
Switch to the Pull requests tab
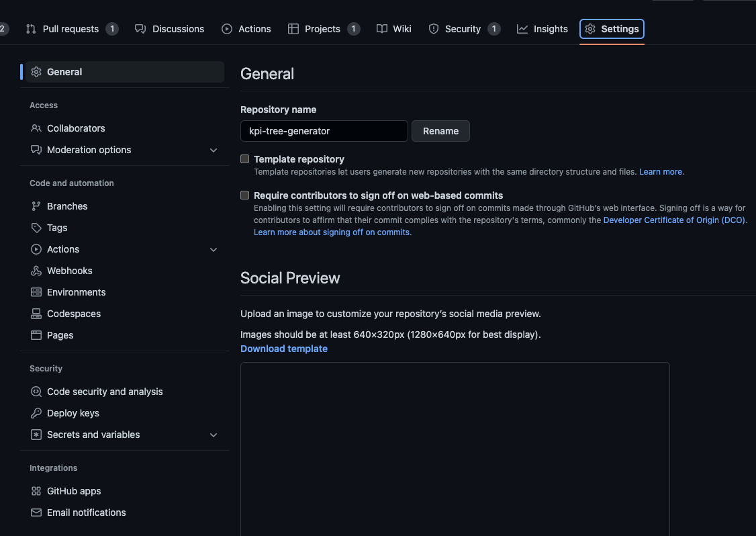point(72,29)
